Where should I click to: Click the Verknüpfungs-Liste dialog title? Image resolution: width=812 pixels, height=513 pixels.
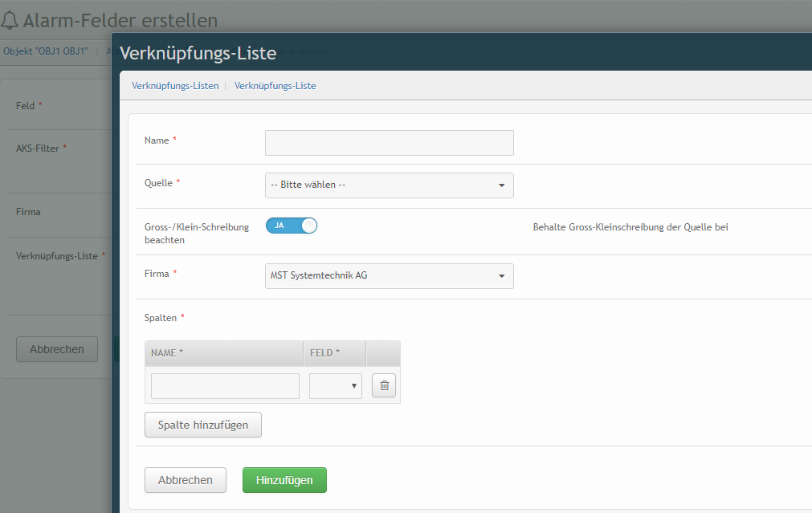click(198, 53)
